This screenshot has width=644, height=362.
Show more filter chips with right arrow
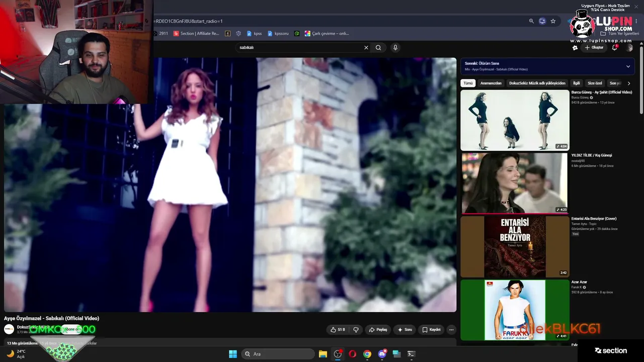tap(628, 83)
